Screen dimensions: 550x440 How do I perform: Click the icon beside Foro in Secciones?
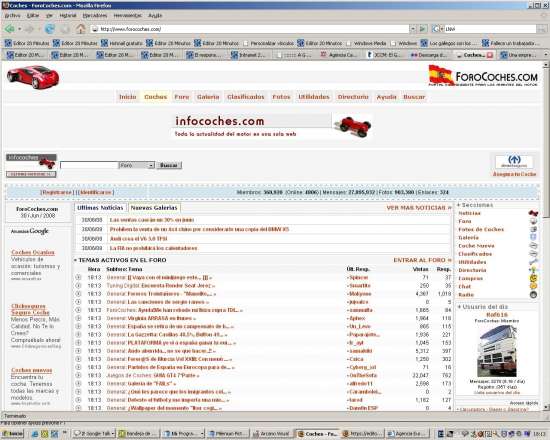[x=533, y=221]
